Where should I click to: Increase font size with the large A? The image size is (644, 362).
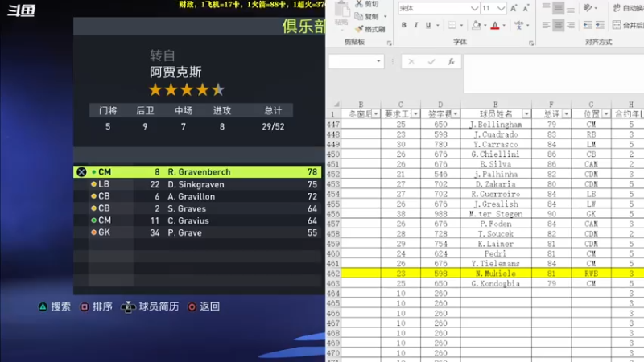(514, 8)
